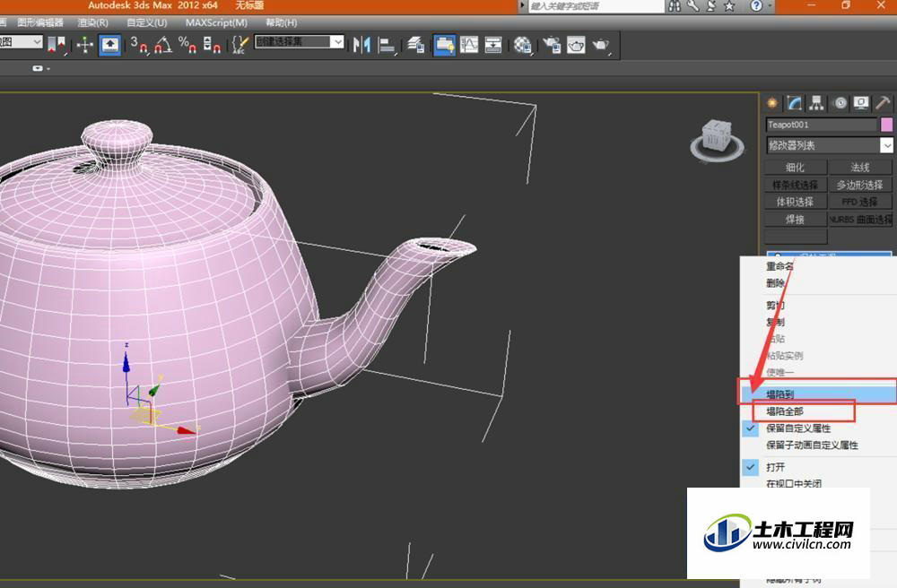Switch to the Hierarchy panel tab
Screen dimensions: 897x588
(816, 103)
